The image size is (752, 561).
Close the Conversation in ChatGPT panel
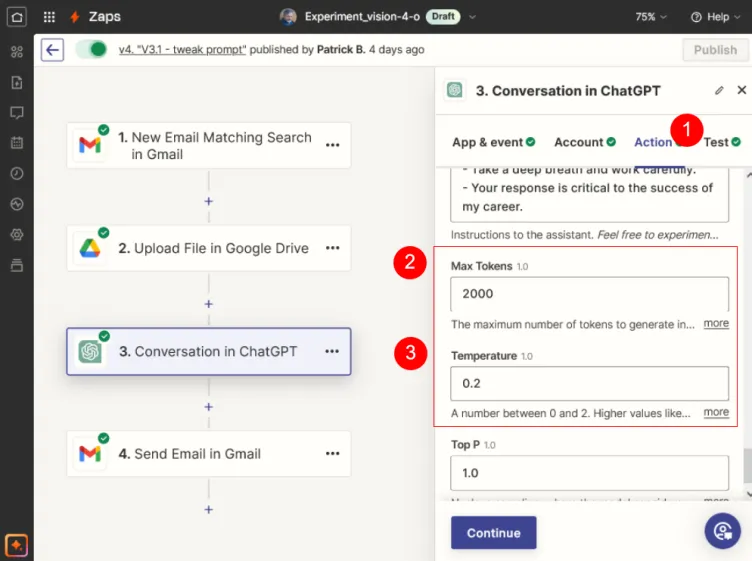tap(741, 90)
